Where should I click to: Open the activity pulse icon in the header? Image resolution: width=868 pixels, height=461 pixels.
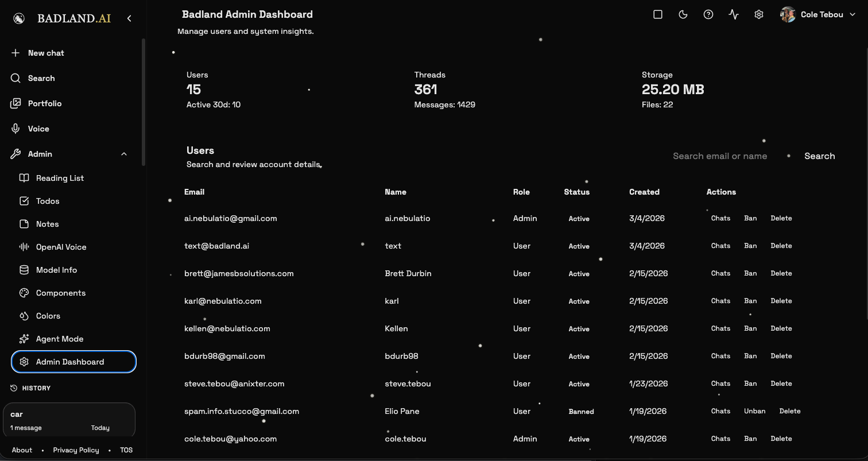pos(734,14)
